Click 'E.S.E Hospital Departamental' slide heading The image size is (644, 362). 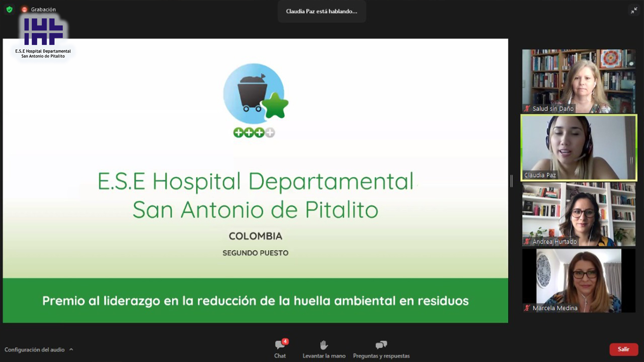click(256, 181)
